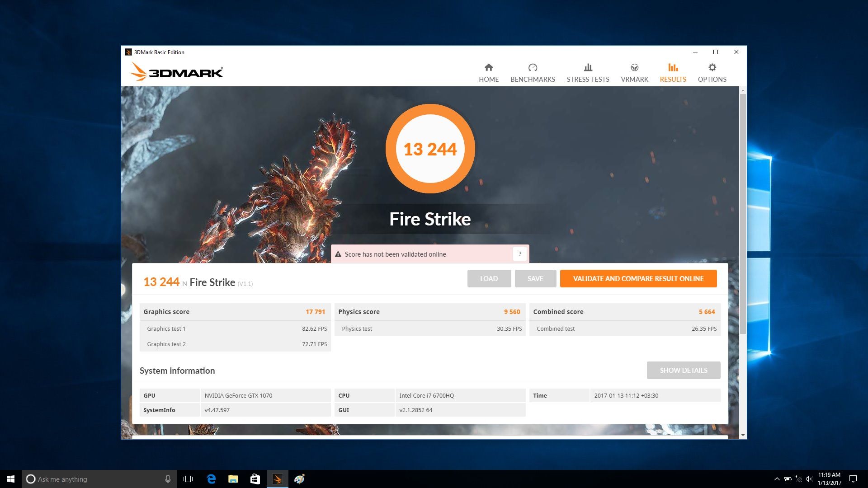Click the Combined score value 5 664
The image size is (868, 488).
(707, 312)
